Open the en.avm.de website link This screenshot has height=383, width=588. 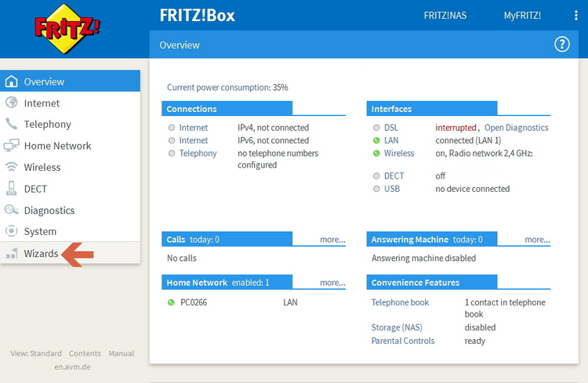pyautogui.click(x=73, y=366)
